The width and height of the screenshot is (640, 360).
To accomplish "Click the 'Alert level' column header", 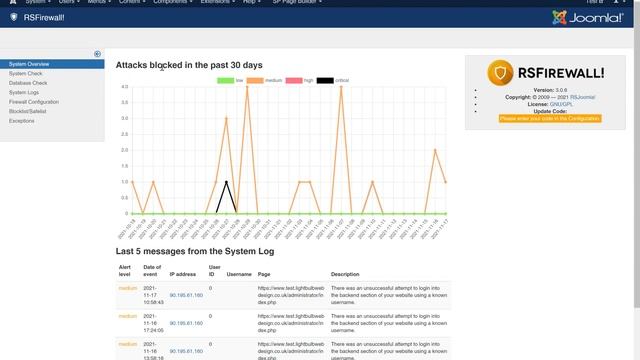I will click(x=124, y=271).
